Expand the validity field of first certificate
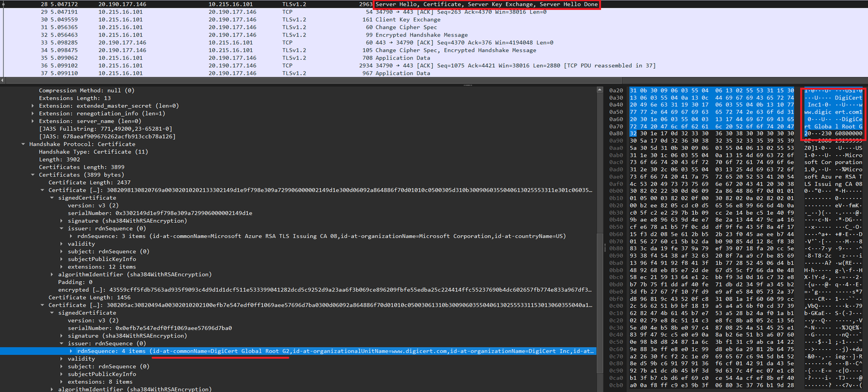This screenshot has height=392, width=868. pyautogui.click(x=60, y=243)
